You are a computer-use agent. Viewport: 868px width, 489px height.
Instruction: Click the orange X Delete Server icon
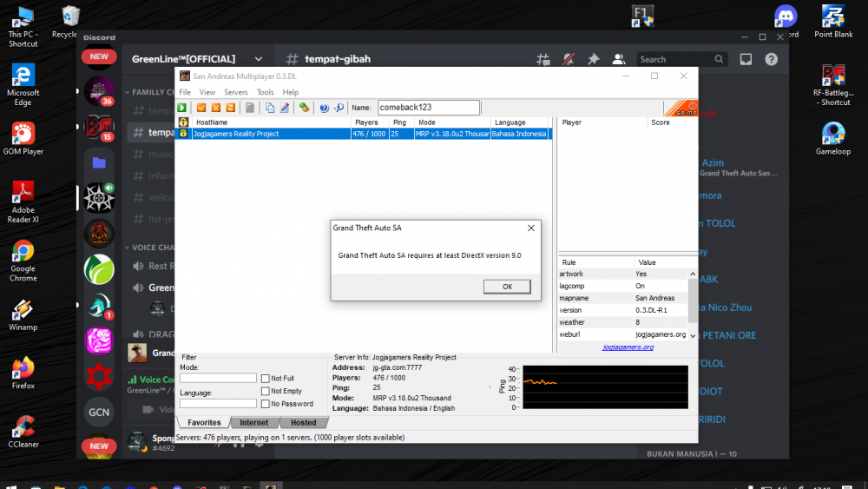click(x=216, y=108)
